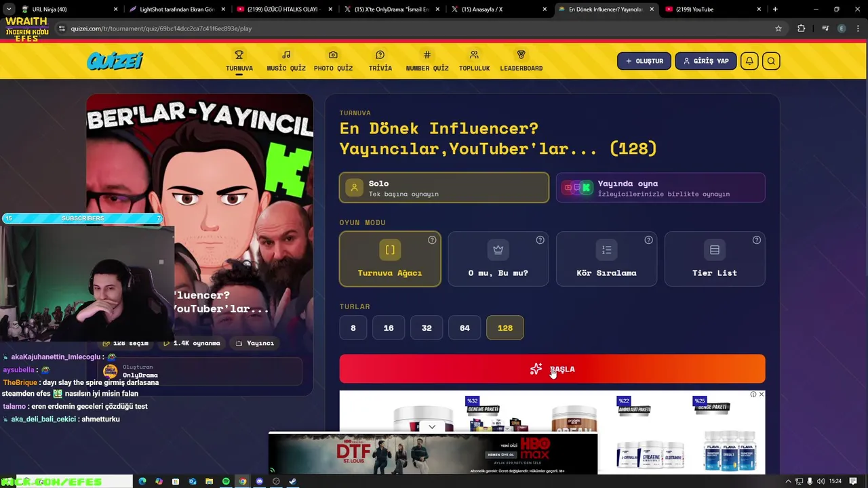
Task: Open Chrome profile avatar
Action: click(842, 28)
